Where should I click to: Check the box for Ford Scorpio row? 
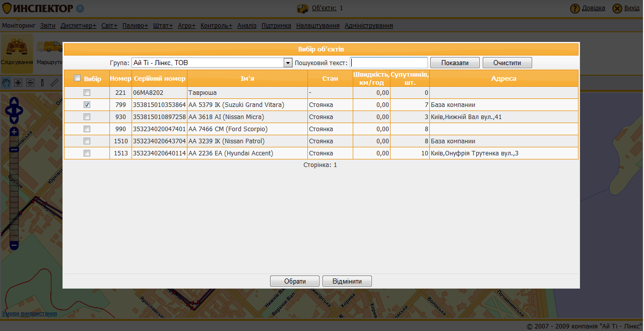tap(87, 129)
